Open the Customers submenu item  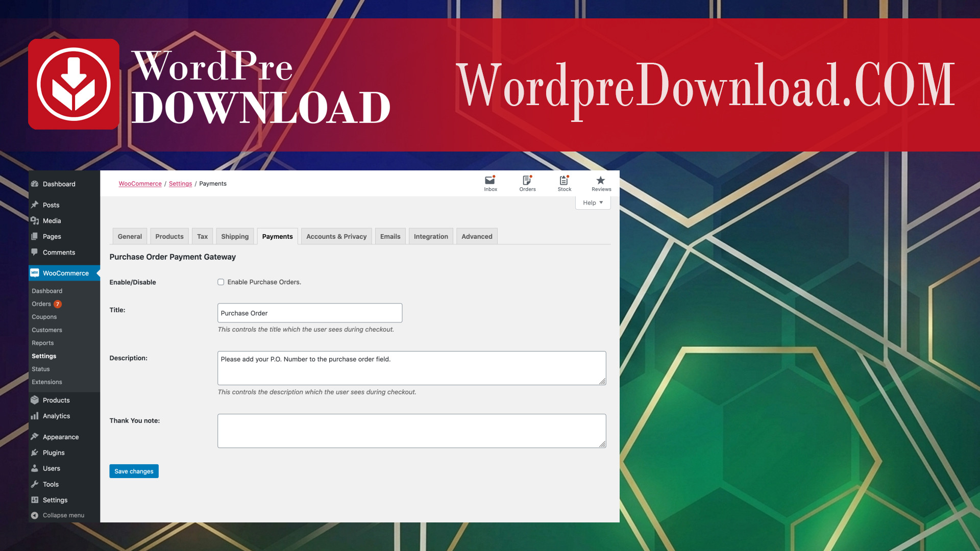pos(47,330)
